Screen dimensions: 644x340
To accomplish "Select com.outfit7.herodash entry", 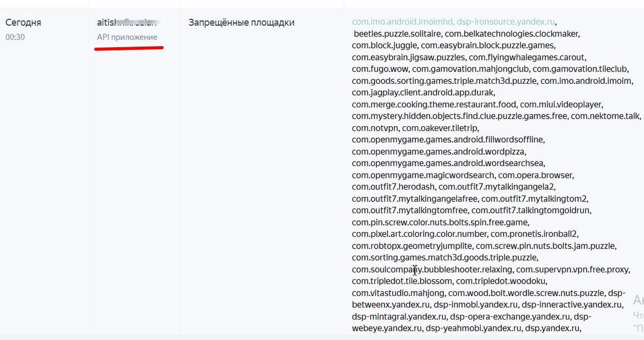I will (393, 187).
